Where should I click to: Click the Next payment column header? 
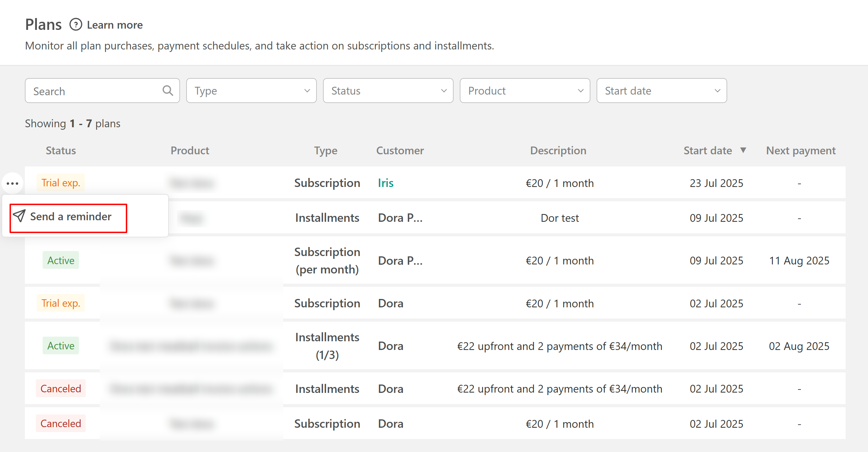click(801, 150)
